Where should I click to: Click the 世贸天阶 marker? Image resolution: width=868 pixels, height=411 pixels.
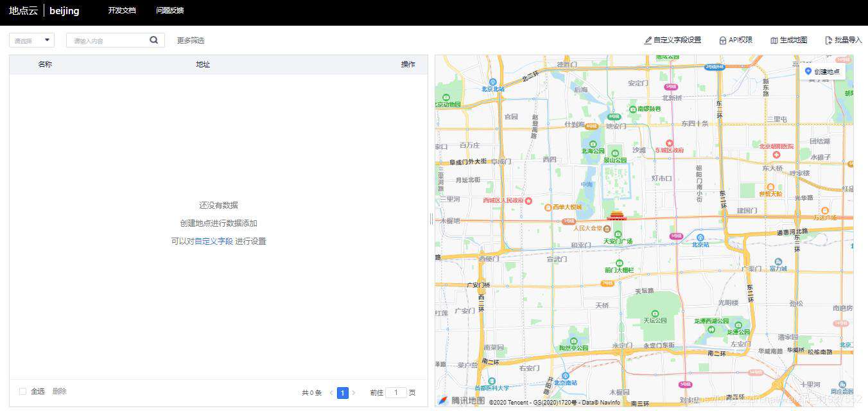pyautogui.click(x=771, y=186)
